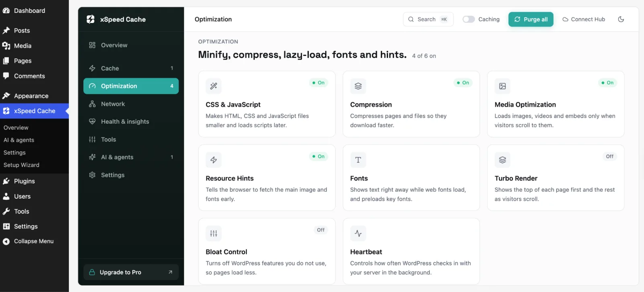Click the Overview grid icon in plugin sidebar
This screenshot has width=644, height=292.
coord(92,45)
